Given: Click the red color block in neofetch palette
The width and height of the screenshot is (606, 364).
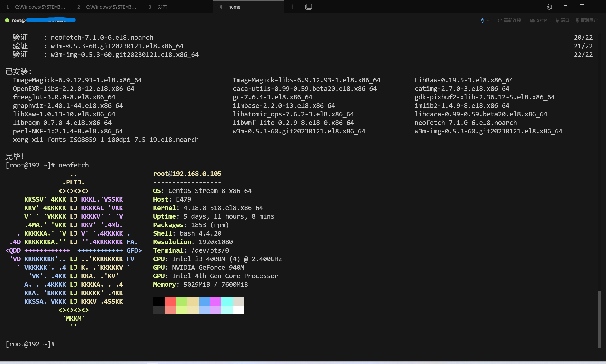Looking at the screenshot, I should (170, 301).
